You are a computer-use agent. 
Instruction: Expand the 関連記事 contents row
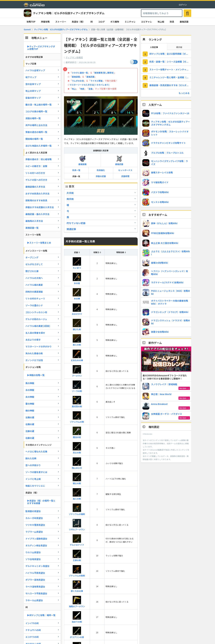point(101,229)
